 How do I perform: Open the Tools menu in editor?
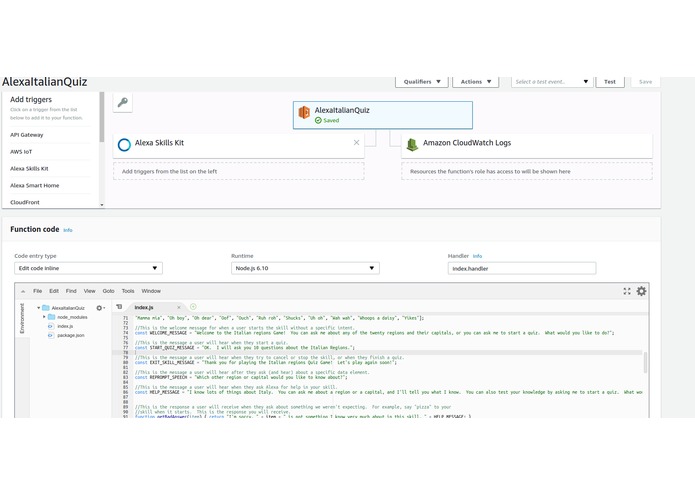pyautogui.click(x=128, y=291)
